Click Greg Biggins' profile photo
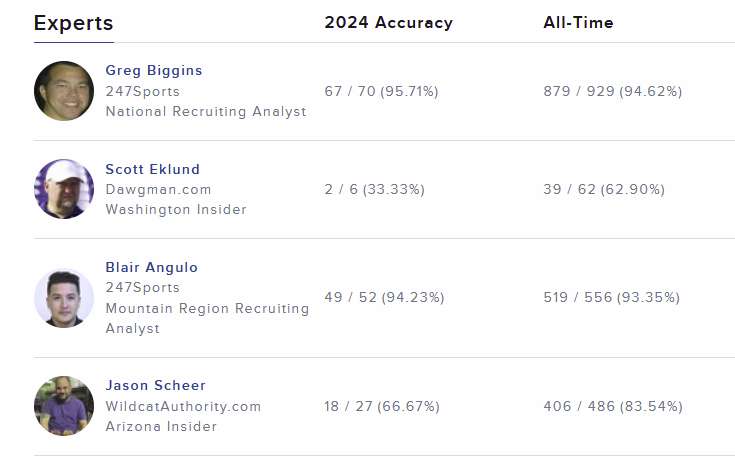This screenshot has height=474, width=735. [x=64, y=91]
